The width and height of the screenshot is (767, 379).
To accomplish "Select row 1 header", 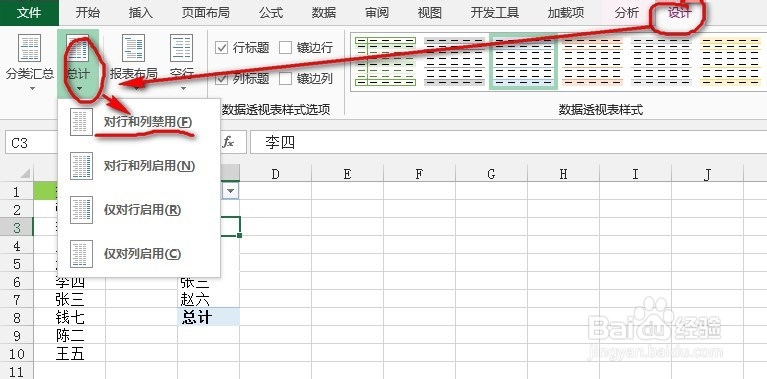I will [17, 191].
